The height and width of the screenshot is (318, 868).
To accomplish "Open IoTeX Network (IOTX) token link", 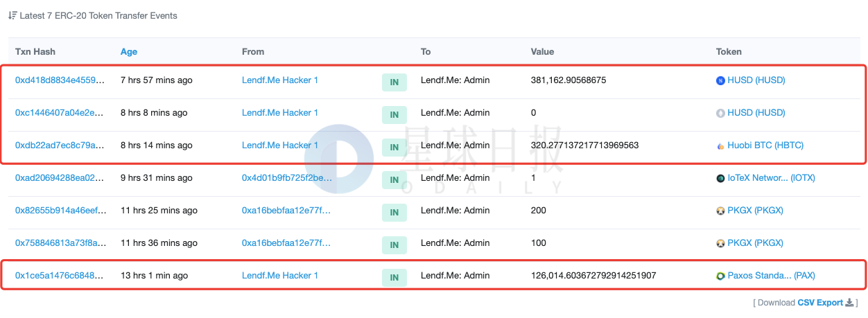I will (x=772, y=178).
